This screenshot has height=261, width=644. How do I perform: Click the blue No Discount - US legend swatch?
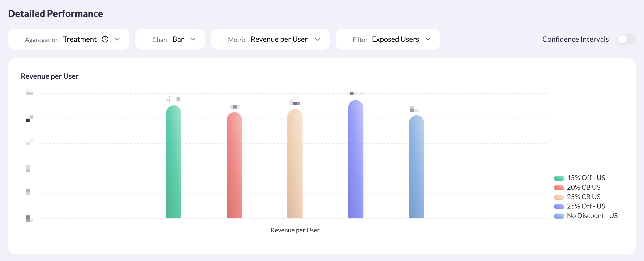[559, 216]
